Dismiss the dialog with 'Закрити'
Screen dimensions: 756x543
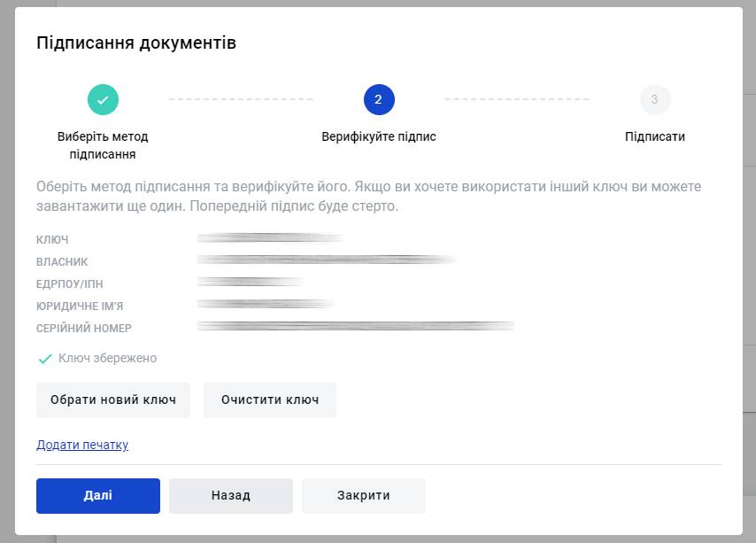click(364, 496)
